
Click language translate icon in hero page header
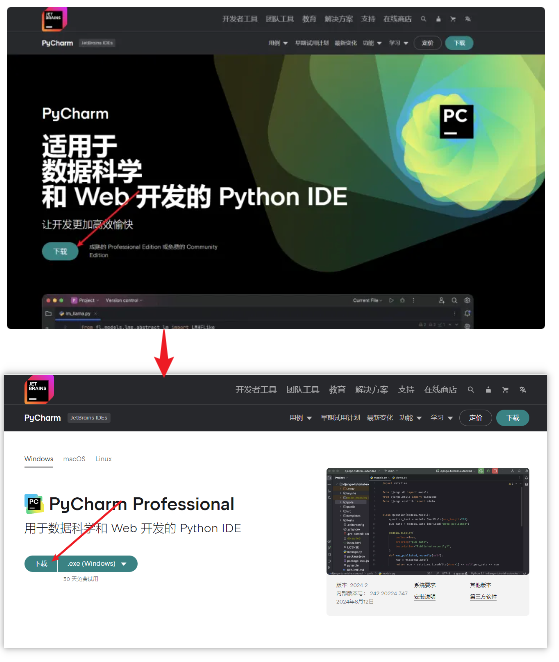point(467,19)
